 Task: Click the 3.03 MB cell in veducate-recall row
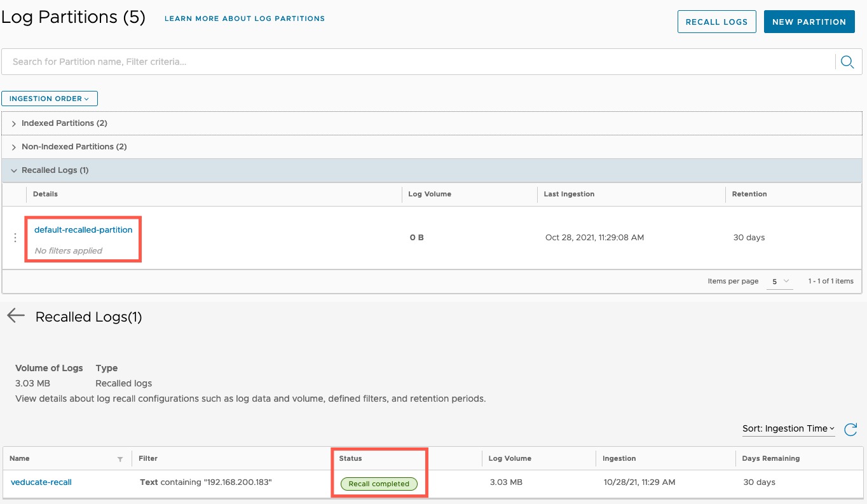pos(506,482)
